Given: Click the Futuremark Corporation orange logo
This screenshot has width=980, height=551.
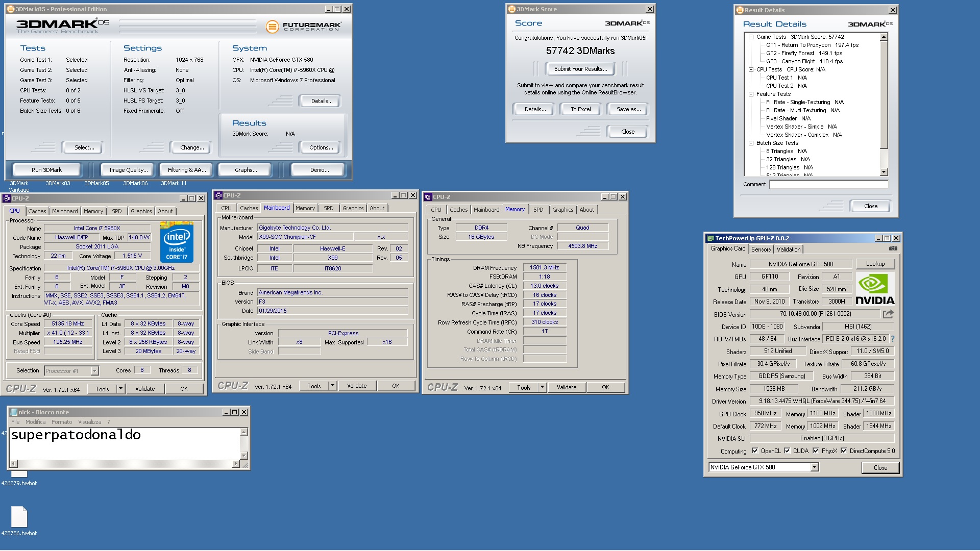Looking at the screenshot, I should click(273, 27).
